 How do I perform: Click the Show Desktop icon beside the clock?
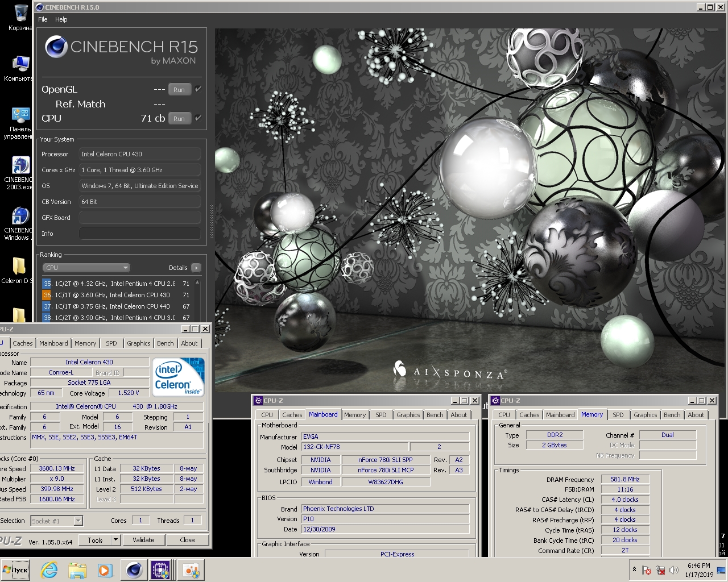click(x=721, y=570)
